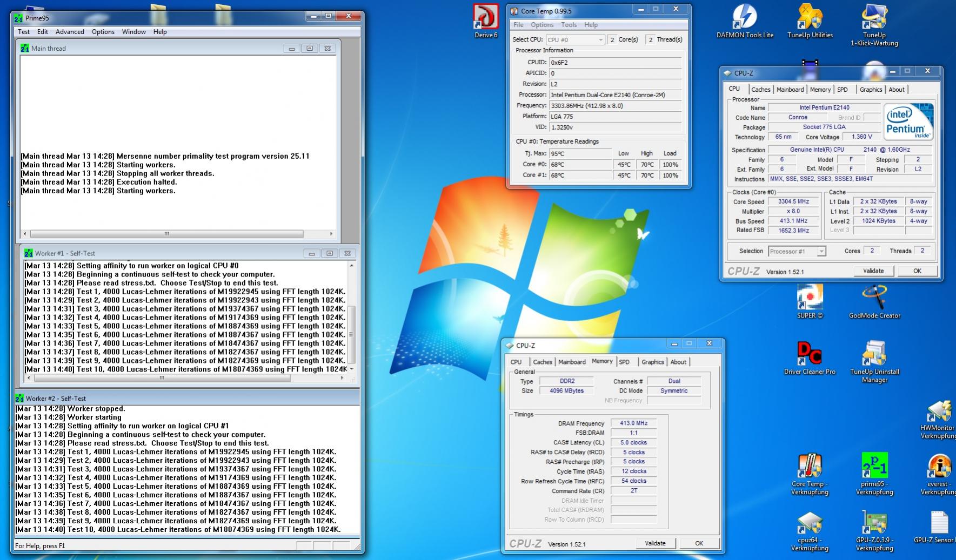Click the Worker #1 scrollbar down arrow
Image resolution: width=956 pixels, height=560 pixels.
[x=352, y=369]
